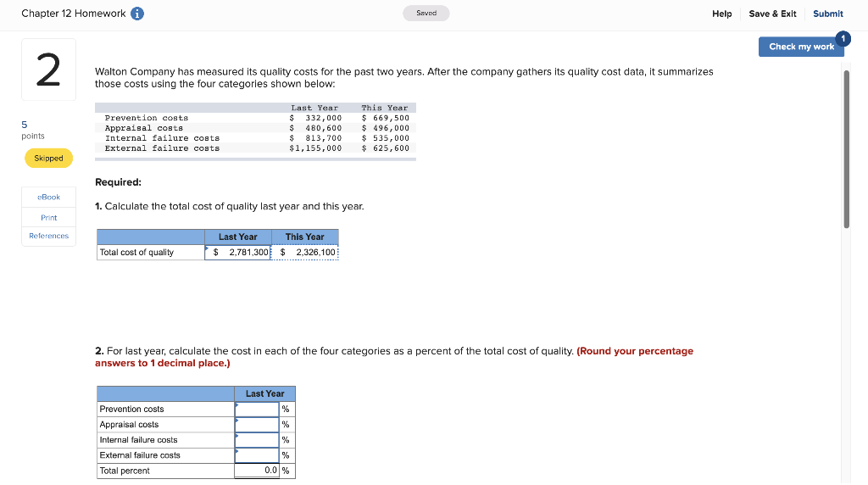Click the Appraisal costs percent input
Viewport: 868px width, 485px height.
coord(257,425)
